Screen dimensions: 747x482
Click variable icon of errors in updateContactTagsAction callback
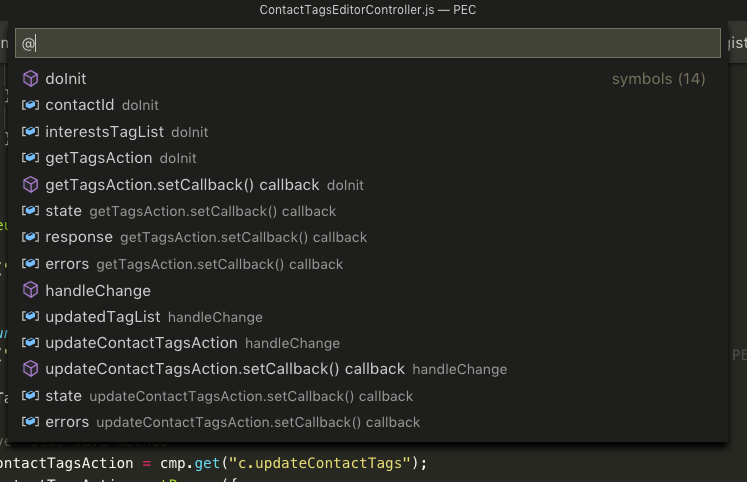click(30, 422)
